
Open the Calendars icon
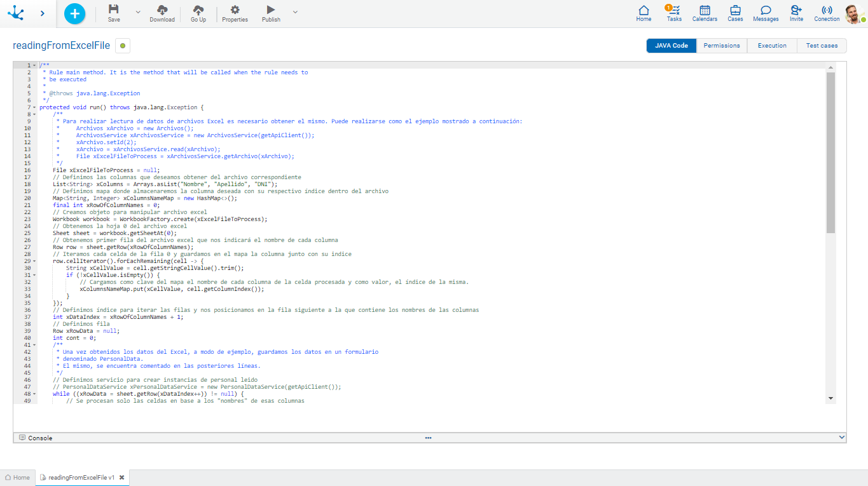[x=705, y=13]
